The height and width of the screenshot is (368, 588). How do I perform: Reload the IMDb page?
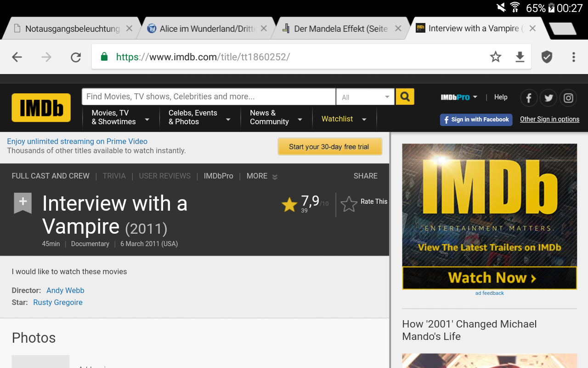pyautogui.click(x=76, y=57)
